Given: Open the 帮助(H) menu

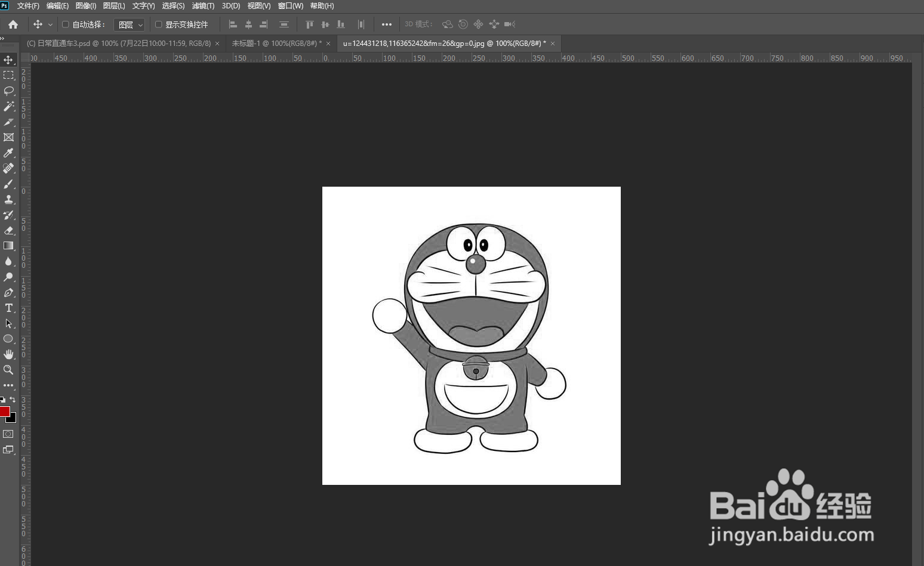Looking at the screenshot, I should [x=322, y=6].
